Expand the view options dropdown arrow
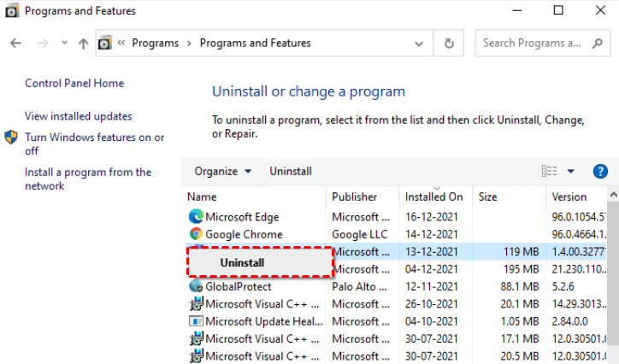 (x=570, y=171)
